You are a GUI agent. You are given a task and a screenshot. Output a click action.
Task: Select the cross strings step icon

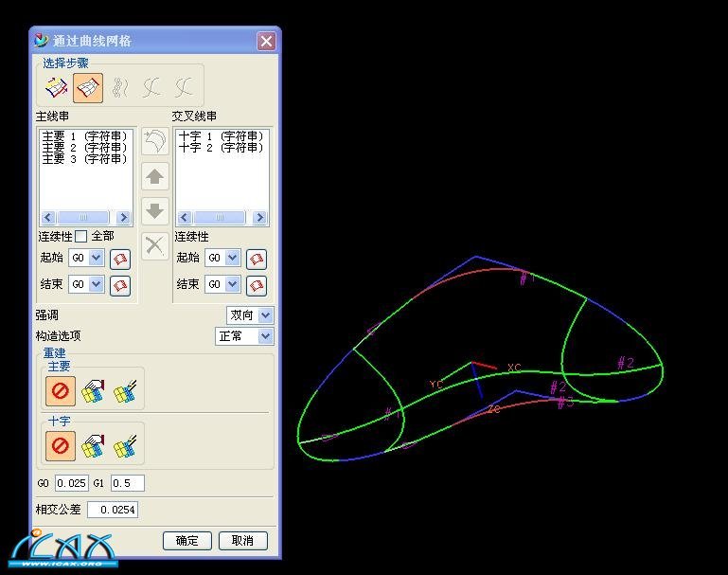click(88, 87)
